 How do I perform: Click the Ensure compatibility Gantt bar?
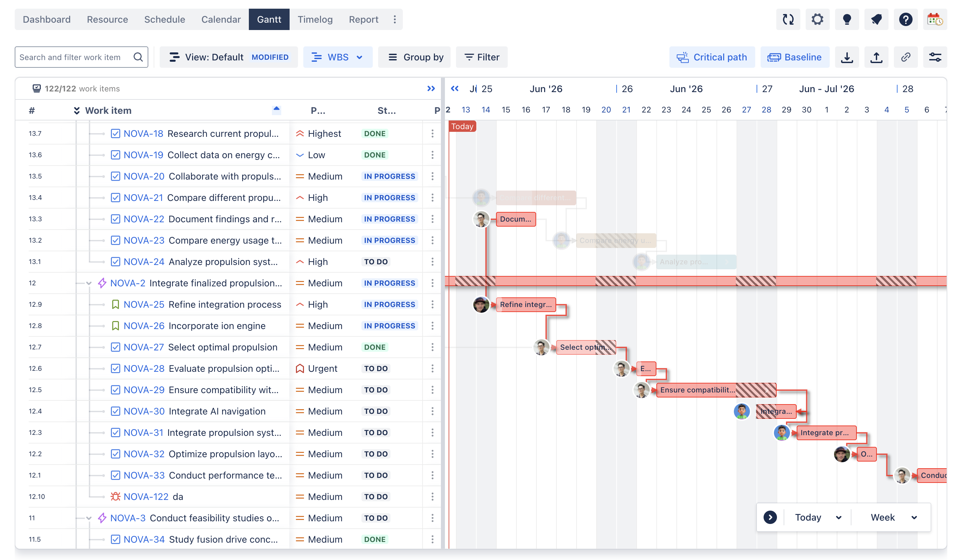716,390
